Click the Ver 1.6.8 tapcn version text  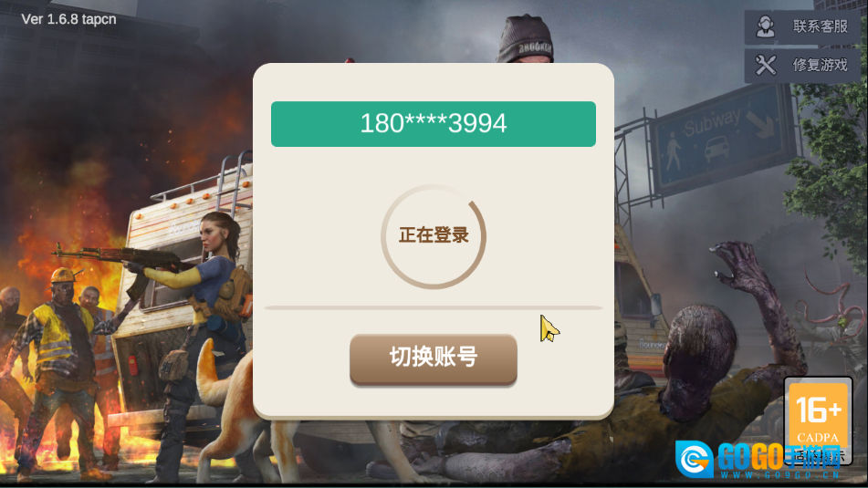click(68, 19)
